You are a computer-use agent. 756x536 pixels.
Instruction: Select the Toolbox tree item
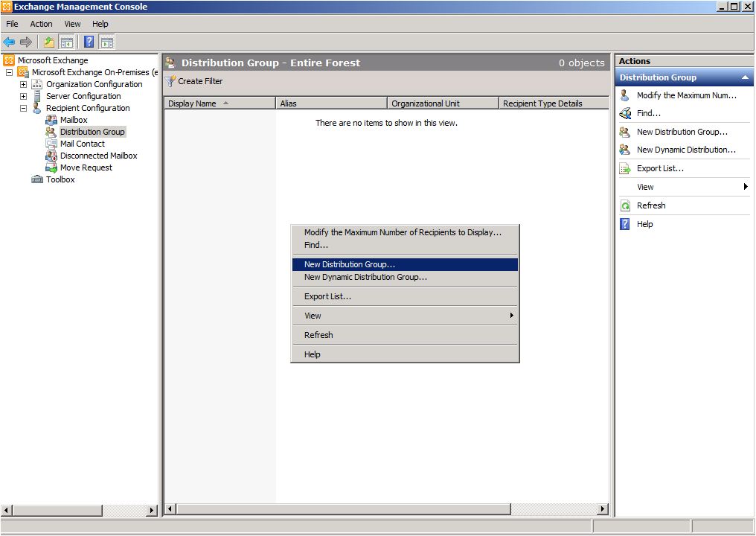60,179
